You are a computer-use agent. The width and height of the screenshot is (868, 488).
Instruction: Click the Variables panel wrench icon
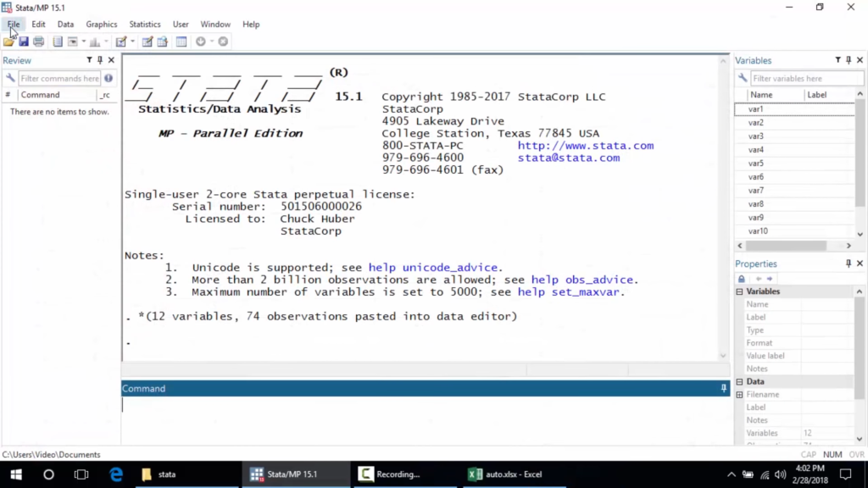pyautogui.click(x=743, y=79)
